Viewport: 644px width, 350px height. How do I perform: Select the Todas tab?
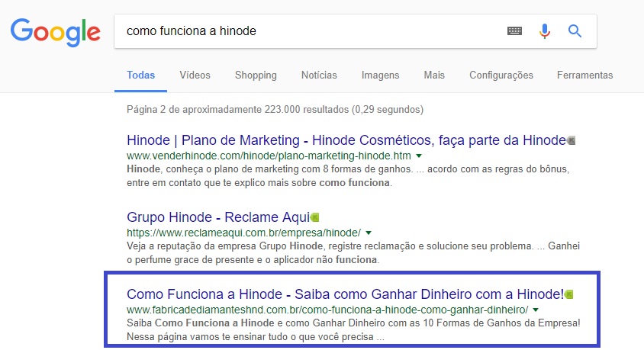(141, 75)
